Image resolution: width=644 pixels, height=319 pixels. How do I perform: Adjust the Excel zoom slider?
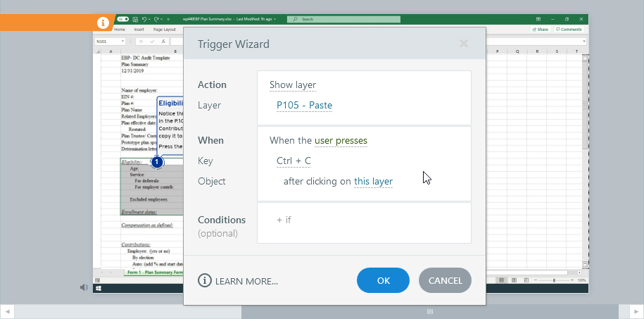(x=554, y=280)
